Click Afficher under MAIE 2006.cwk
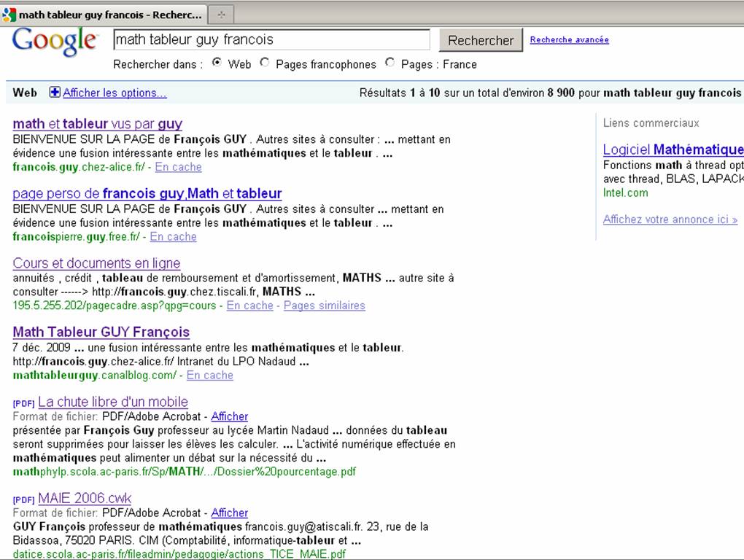The image size is (744, 560). (230, 513)
